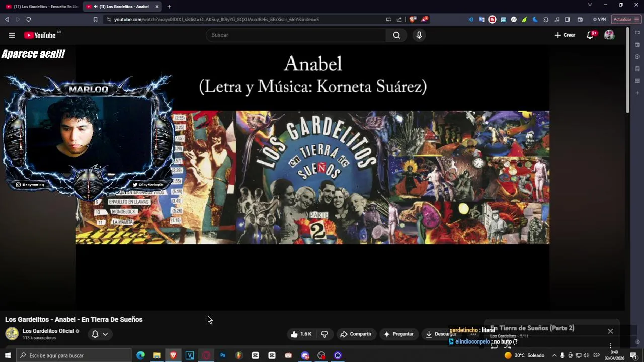Expand the subscription notification dropdown chevron
The width and height of the screenshot is (644, 362).
tap(105, 334)
